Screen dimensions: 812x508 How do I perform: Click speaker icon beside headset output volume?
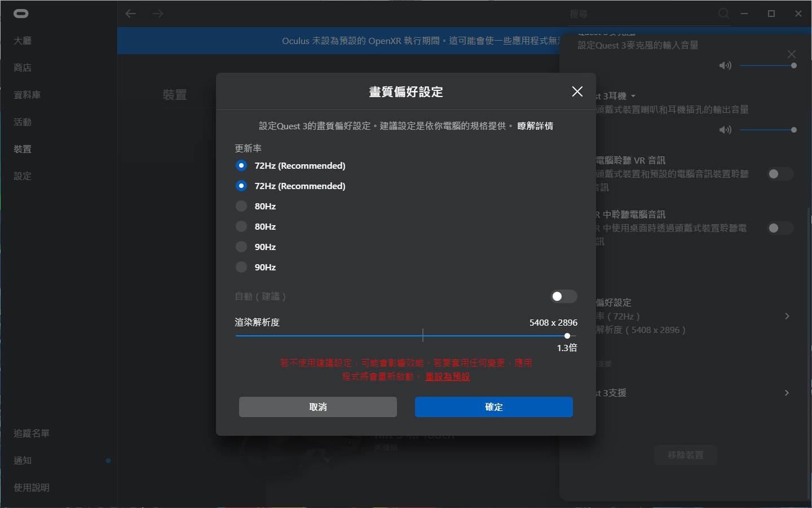pyautogui.click(x=725, y=130)
